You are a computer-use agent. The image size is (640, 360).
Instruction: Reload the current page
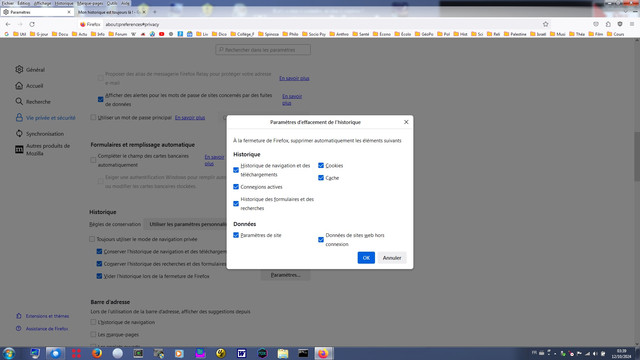coord(32,24)
